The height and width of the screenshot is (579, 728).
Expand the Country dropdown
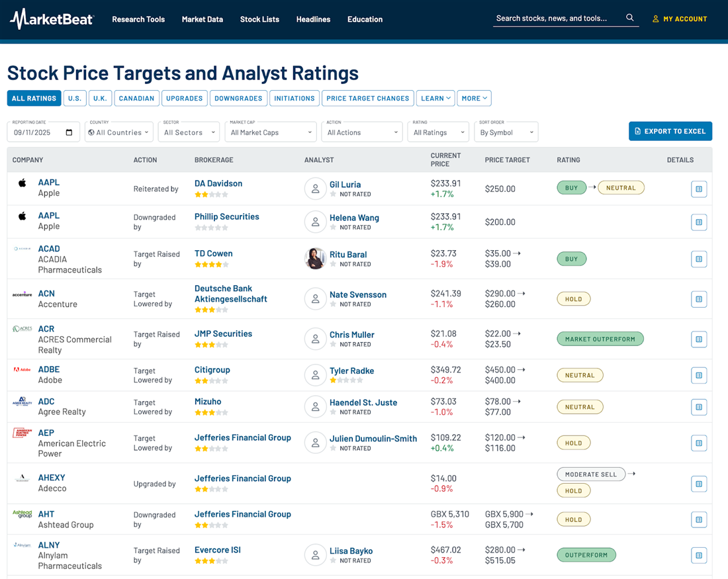tap(119, 132)
